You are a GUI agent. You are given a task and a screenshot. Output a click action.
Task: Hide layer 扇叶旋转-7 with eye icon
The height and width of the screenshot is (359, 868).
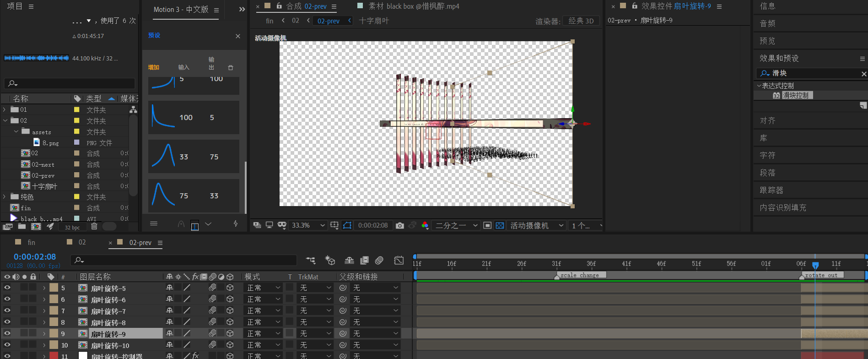[7, 310]
